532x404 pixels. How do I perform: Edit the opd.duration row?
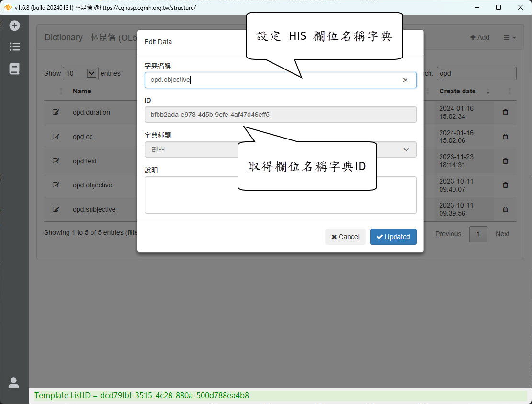[x=56, y=112]
